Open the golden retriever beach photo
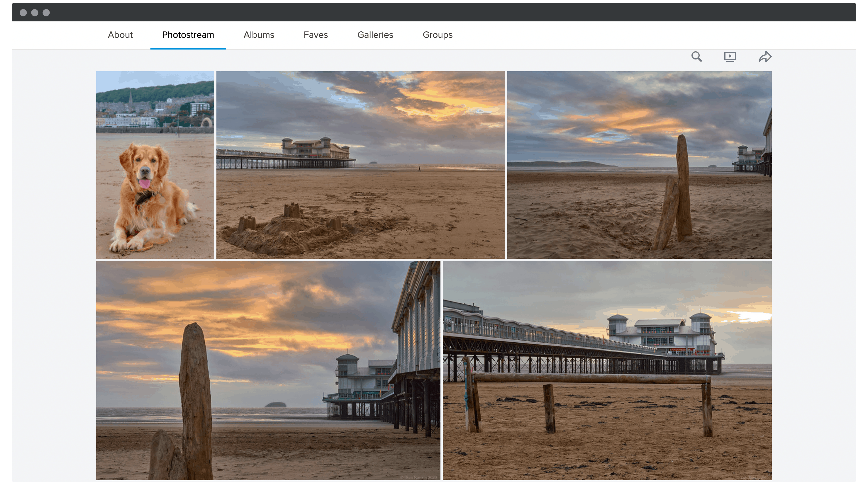This screenshot has width=868, height=485. 155,165
